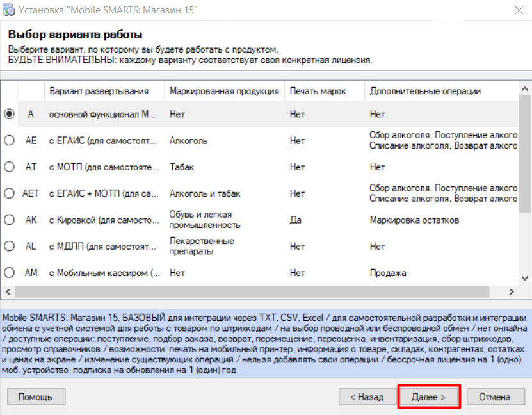The width and height of the screenshot is (532, 415).
Task: Click "с ЕГАИС (для самостоят..." in row AE
Action: 103,141
